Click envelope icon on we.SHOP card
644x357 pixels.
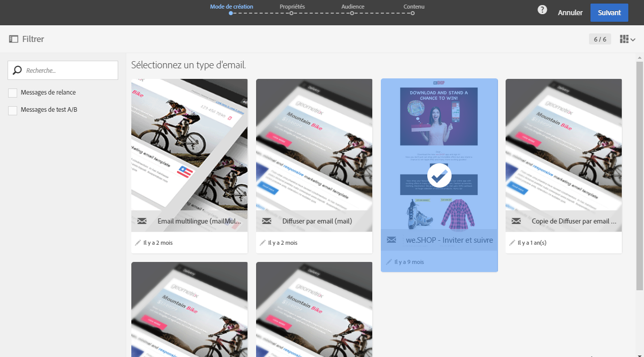[x=391, y=240]
